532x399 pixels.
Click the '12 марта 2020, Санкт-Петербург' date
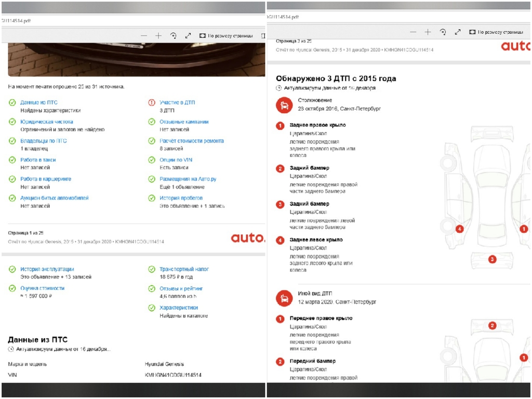click(337, 302)
